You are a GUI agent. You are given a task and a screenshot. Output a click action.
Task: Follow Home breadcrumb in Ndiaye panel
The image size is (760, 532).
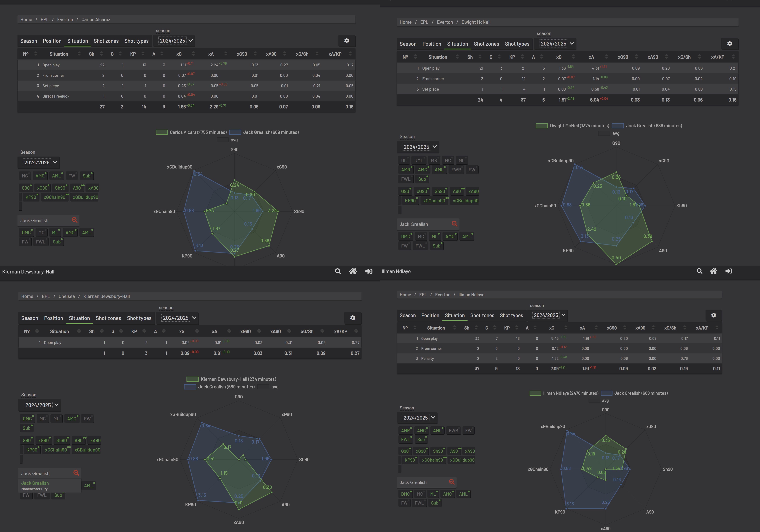point(405,295)
